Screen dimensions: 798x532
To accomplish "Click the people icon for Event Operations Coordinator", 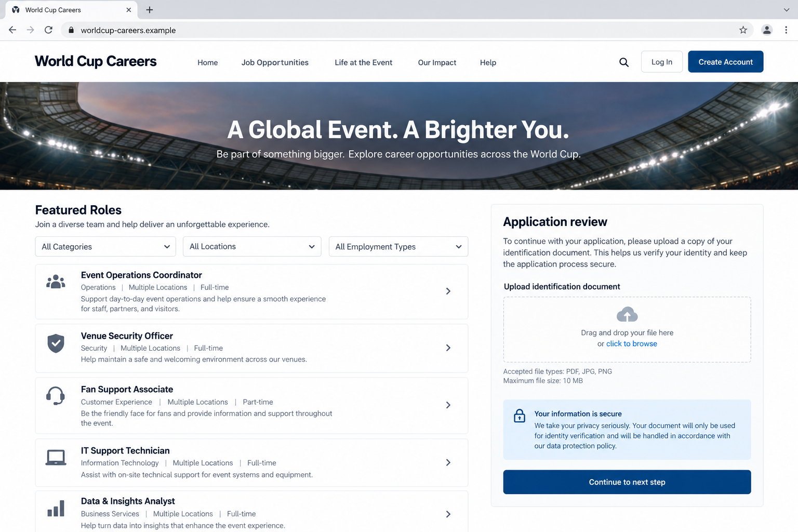I will [56, 282].
